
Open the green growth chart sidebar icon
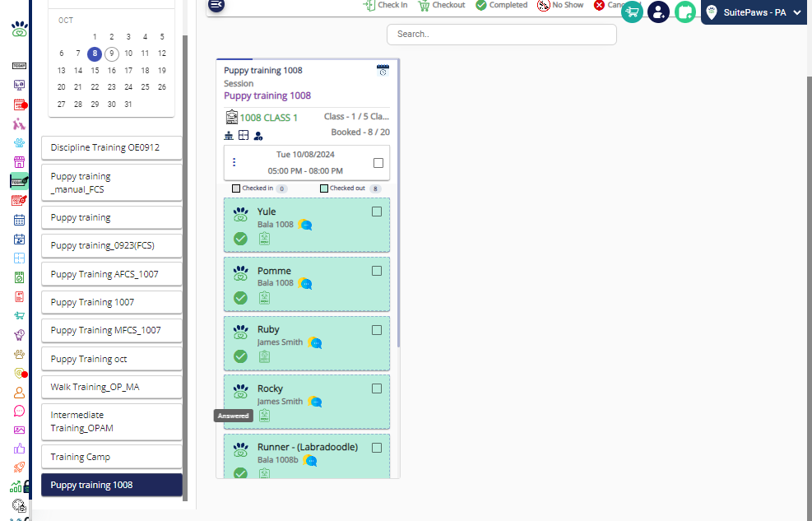16,486
